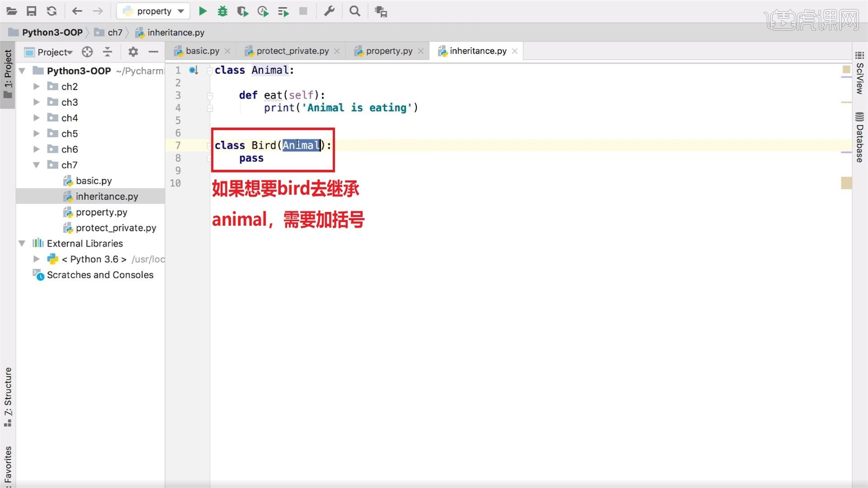Image resolution: width=868 pixels, height=488 pixels.
Task: Open the 'property' run configuration dropdown
Action: point(153,11)
